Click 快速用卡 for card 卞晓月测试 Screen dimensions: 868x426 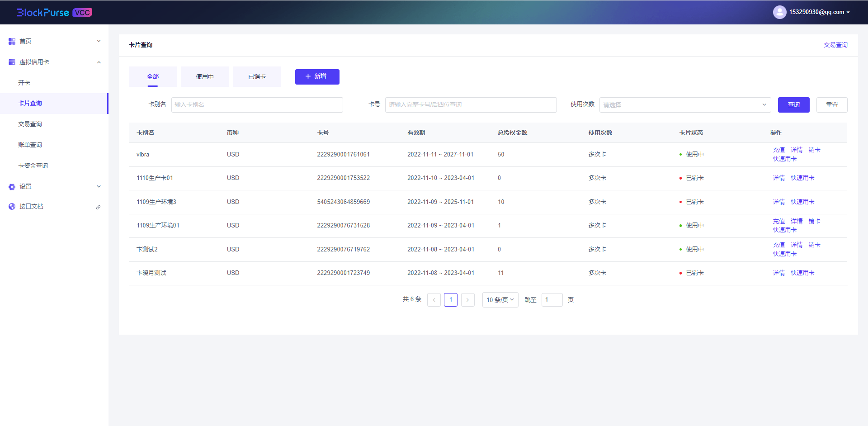[x=802, y=273]
